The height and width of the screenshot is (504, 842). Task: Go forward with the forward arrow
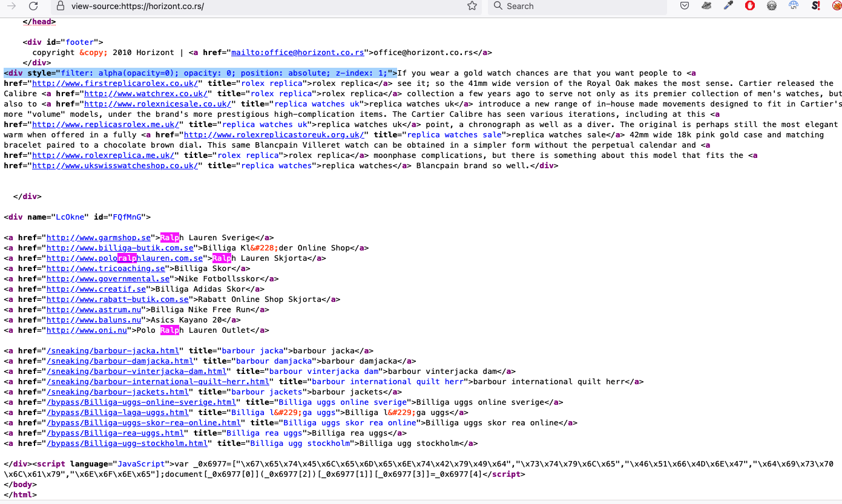[x=11, y=6]
